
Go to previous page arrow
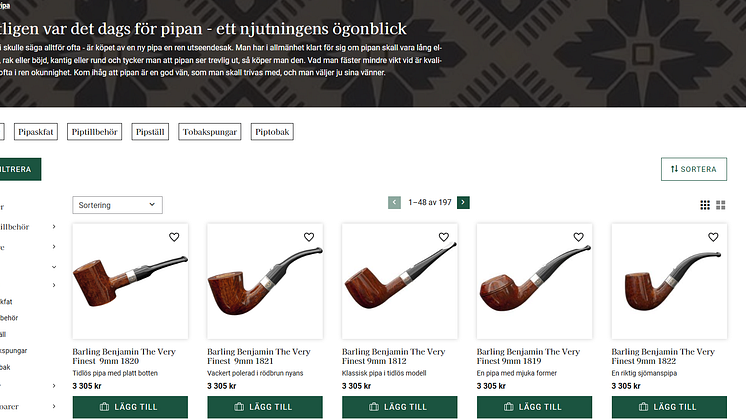(x=394, y=203)
